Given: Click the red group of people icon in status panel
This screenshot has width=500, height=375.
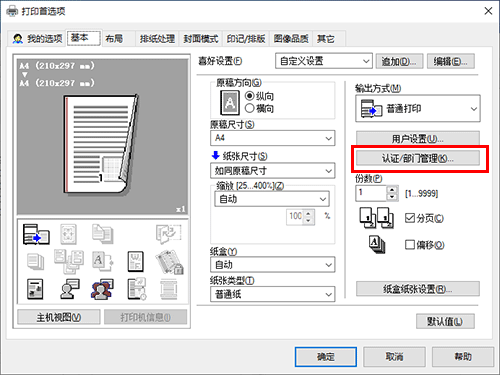Looking at the screenshot, I should point(102,289).
